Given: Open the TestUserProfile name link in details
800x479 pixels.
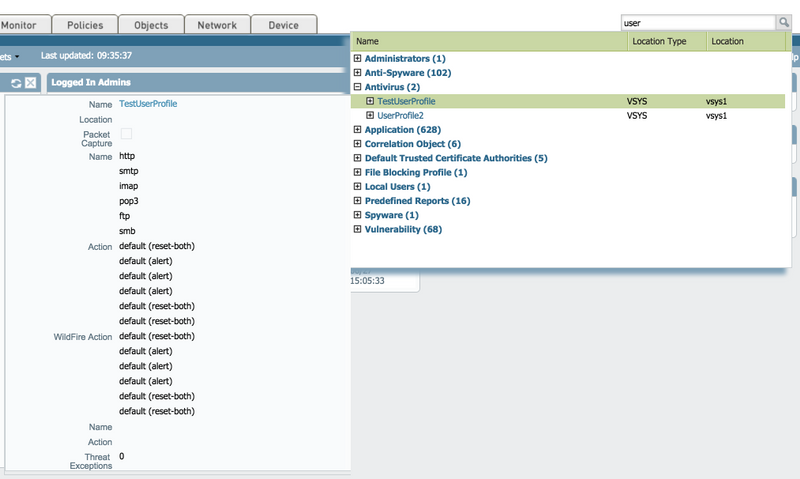Looking at the screenshot, I should [148, 104].
